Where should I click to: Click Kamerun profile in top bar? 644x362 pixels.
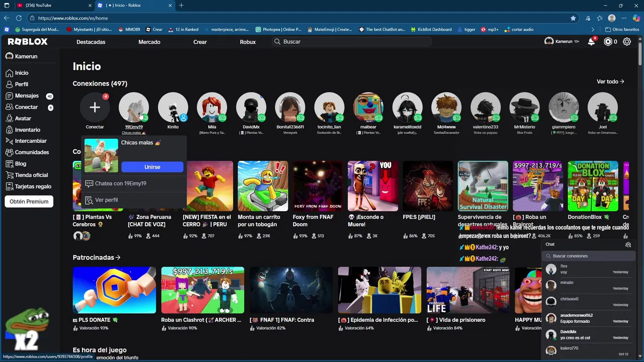[x=561, y=42]
